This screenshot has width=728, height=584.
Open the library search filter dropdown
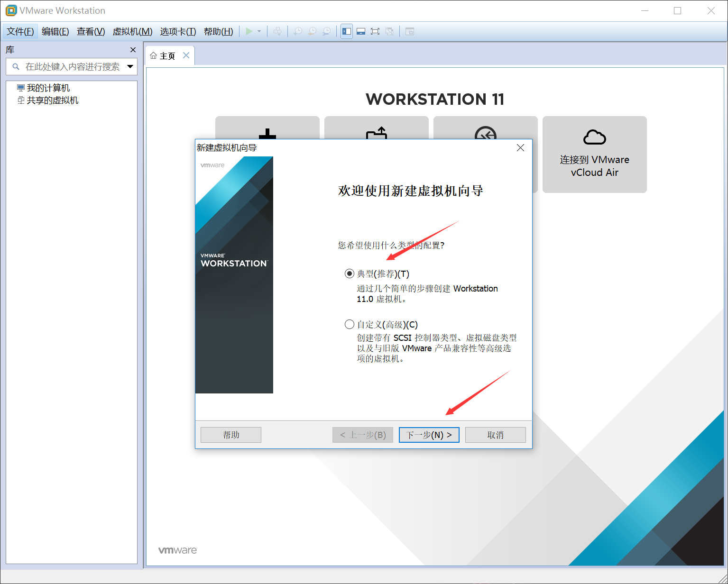tap(130, 66)
